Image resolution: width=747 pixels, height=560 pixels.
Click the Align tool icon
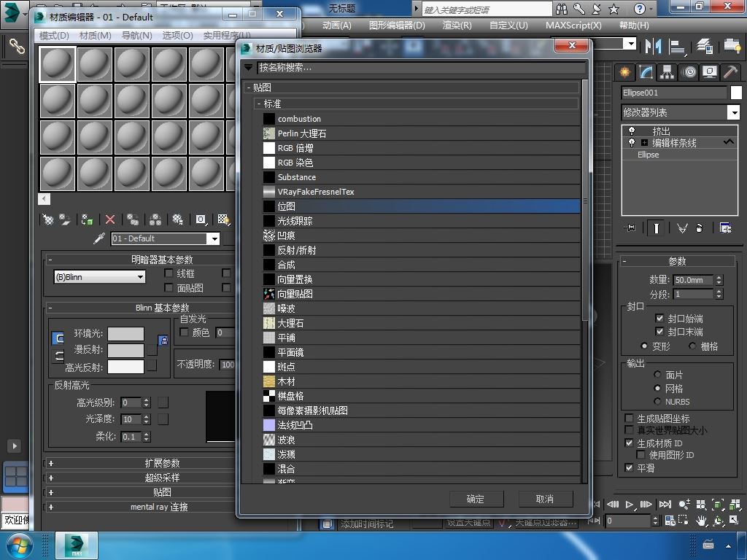(x=676, y=46)
